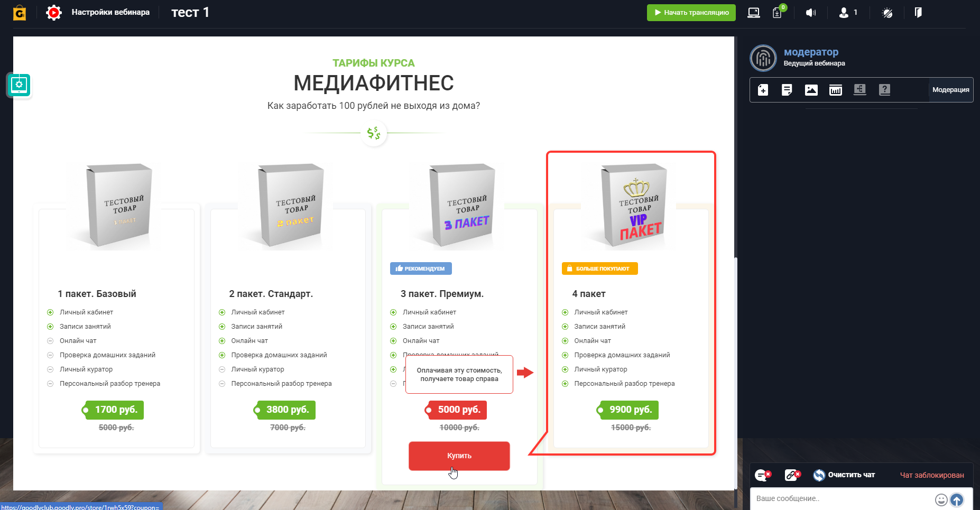Click Очистить чат button
The width and height of the screenshot is (980, 510).
pyautogui.click(x=844, y=475)
